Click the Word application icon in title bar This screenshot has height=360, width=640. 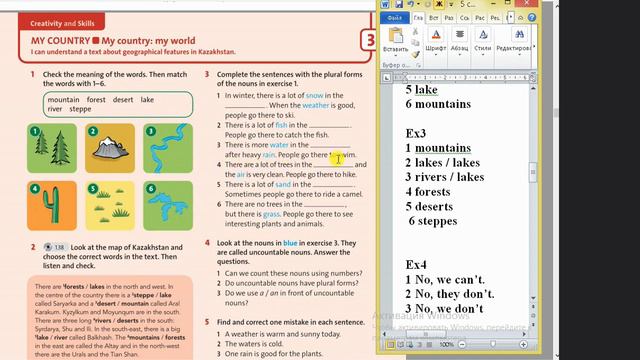pos(384,4)
